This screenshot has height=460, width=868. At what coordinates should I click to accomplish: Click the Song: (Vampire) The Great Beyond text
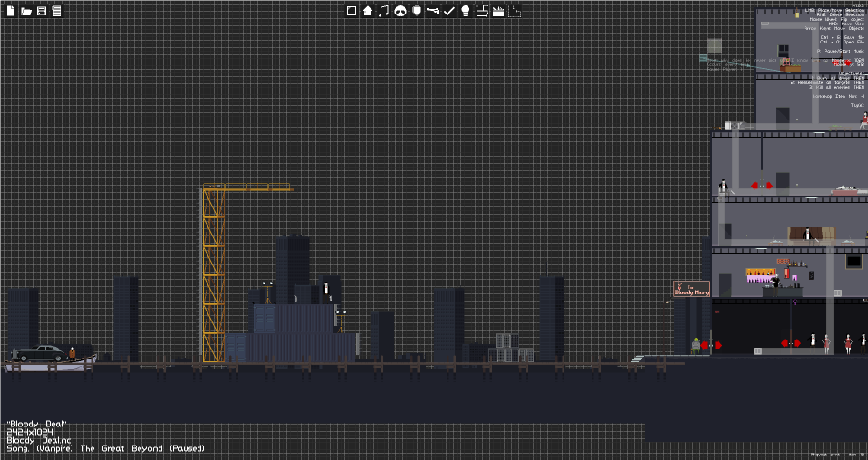(105, 448)
